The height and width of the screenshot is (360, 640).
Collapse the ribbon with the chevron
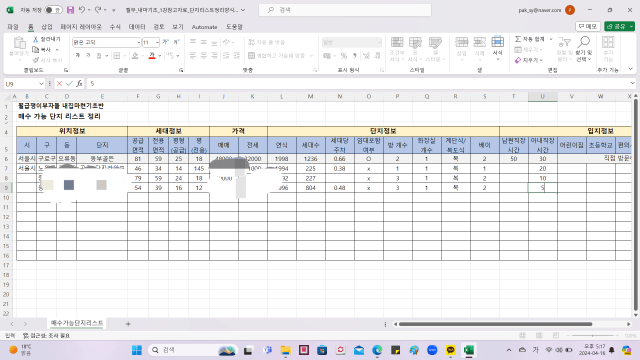coord(631,69)
